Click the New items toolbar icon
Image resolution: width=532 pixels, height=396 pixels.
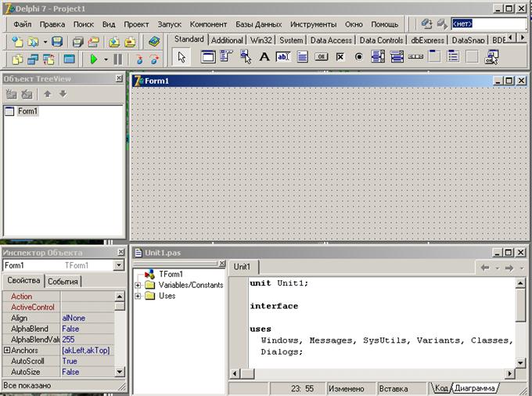click(x=17, y=41)
